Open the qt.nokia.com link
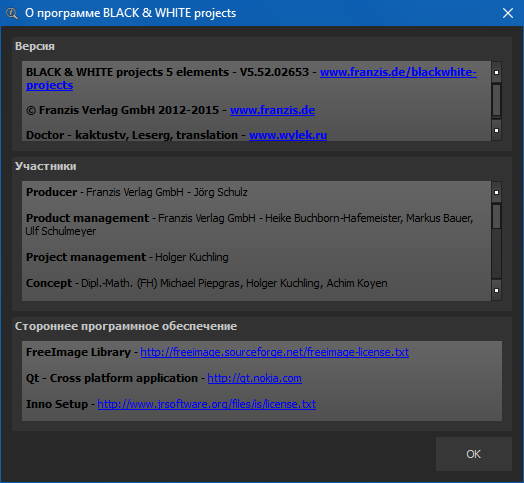Viewport: 524px width, 483px height. click(x=254, y=378)
